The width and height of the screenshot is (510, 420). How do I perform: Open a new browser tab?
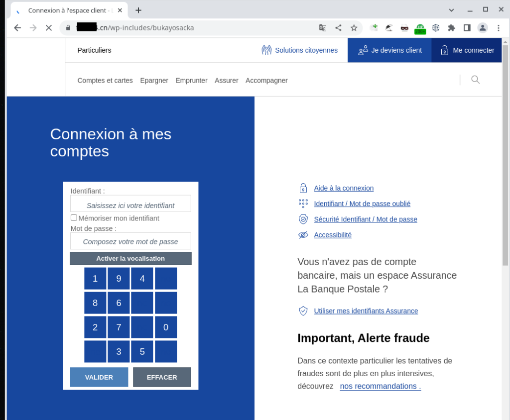tap(138, 10)
